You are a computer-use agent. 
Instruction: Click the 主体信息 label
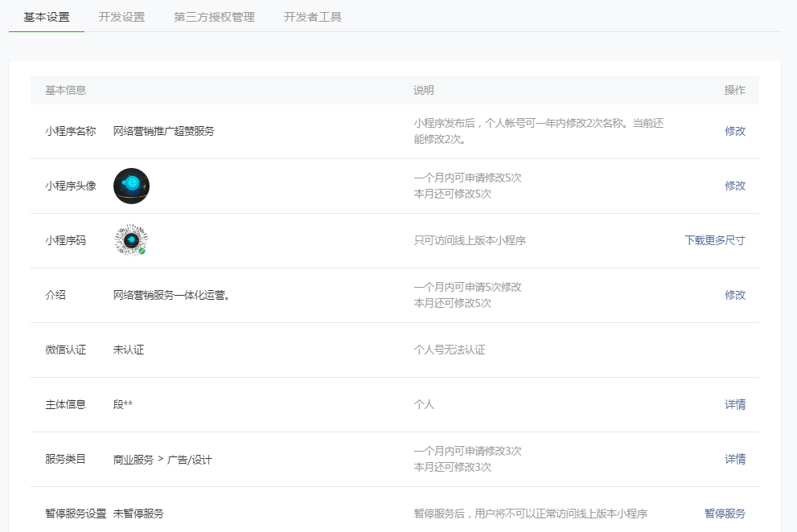tap(66, 404)
